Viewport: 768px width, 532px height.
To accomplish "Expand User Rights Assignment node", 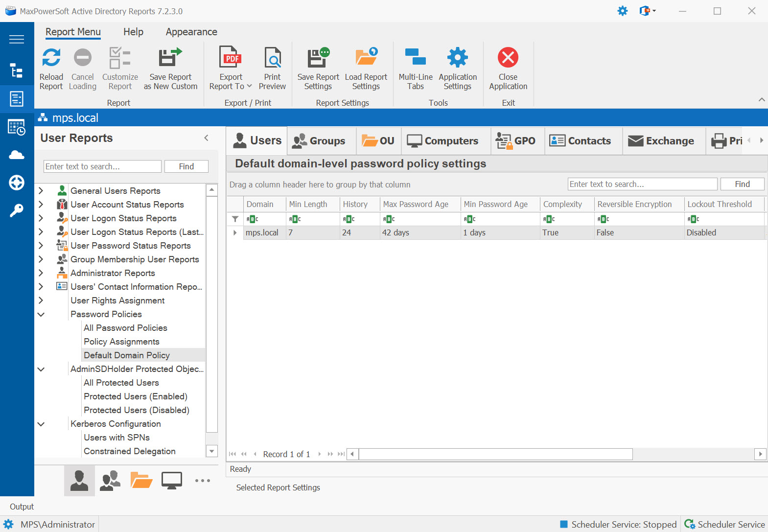I will pos(41,301).
